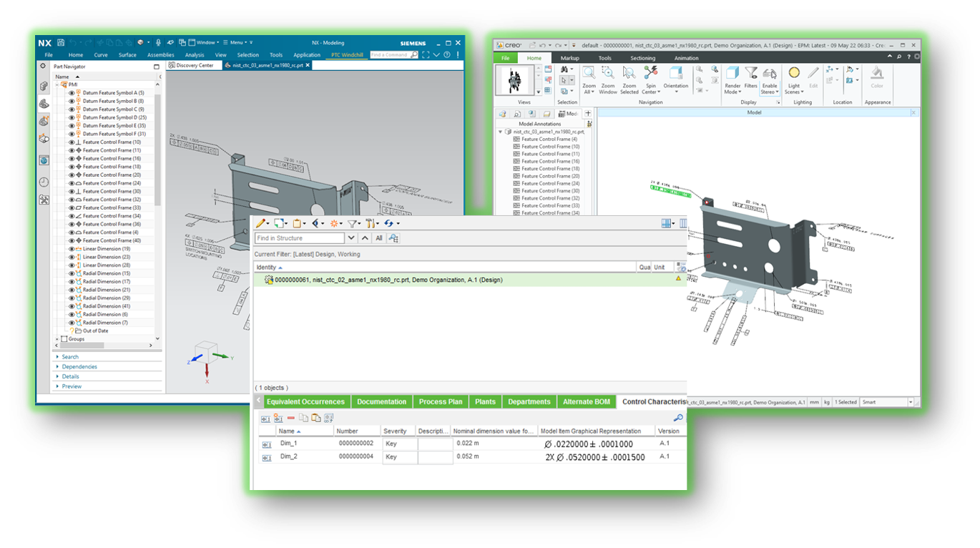Click Zoom All in Creo ribbon

589,79
